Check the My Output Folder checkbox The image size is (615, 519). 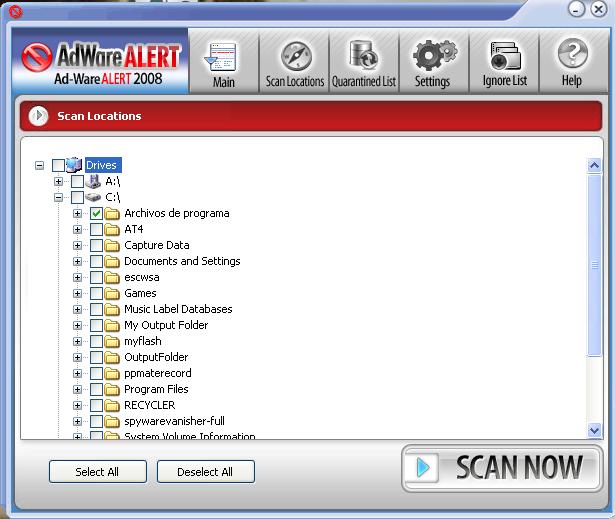coord(96,325)
